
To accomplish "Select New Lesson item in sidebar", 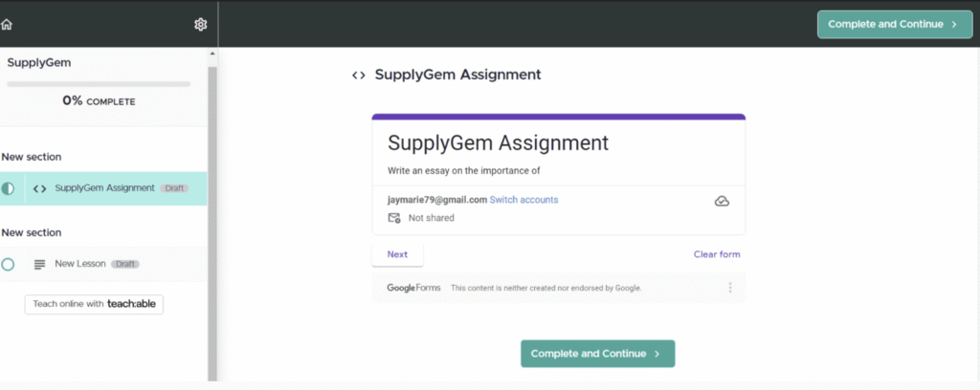I will (x=81, y=264).
